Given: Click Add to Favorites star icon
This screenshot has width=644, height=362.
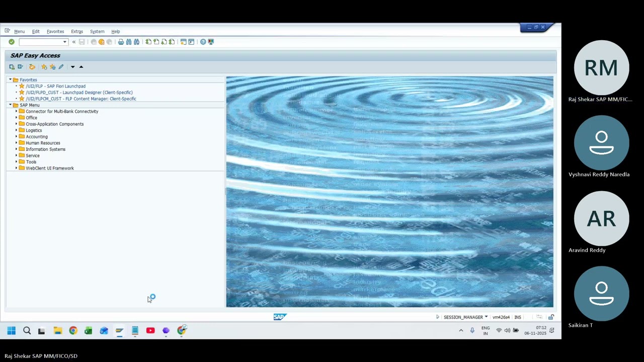Looking at the screenshot, I should (44, 67).
